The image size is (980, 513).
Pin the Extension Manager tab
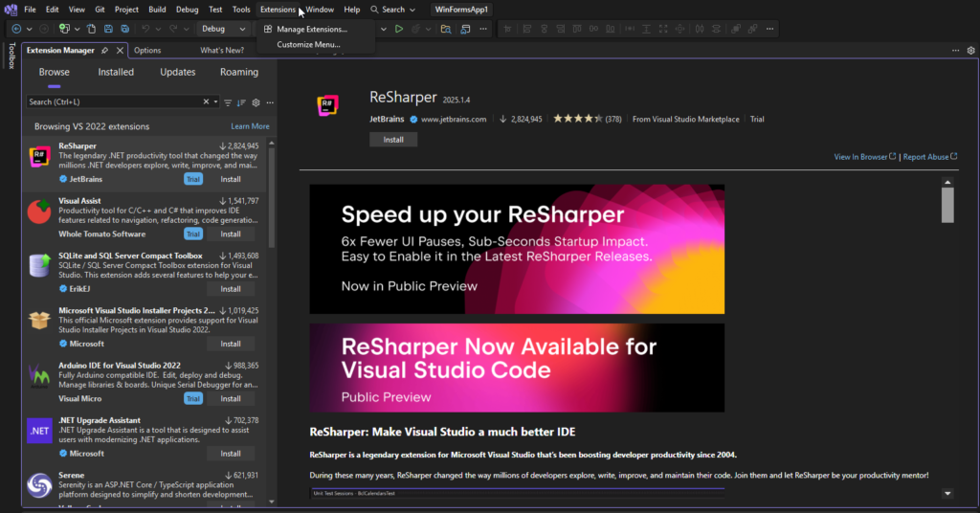tap(104, 51)
